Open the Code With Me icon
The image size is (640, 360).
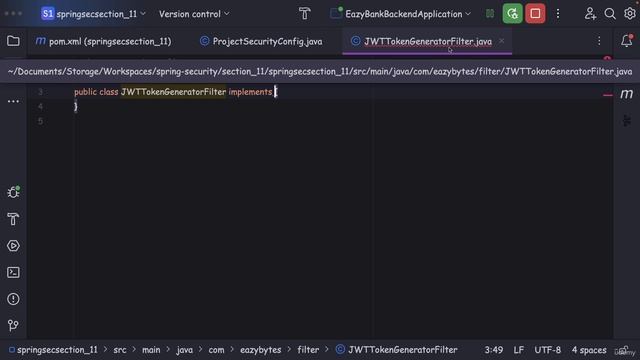590,14
